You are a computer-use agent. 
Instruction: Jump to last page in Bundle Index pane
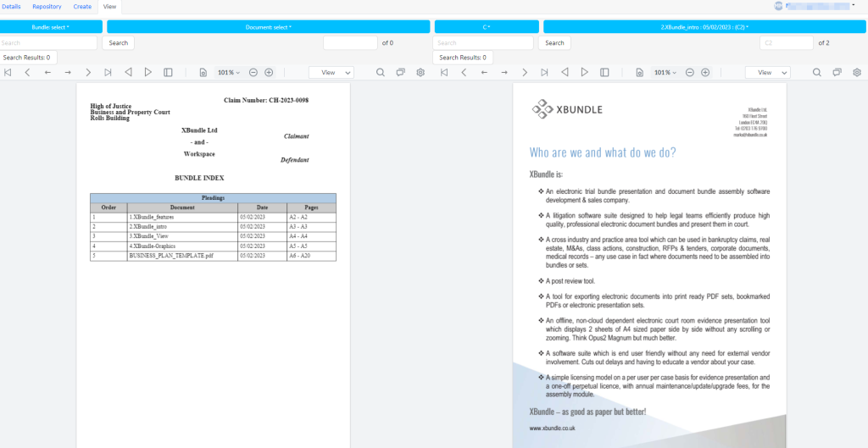108,73
